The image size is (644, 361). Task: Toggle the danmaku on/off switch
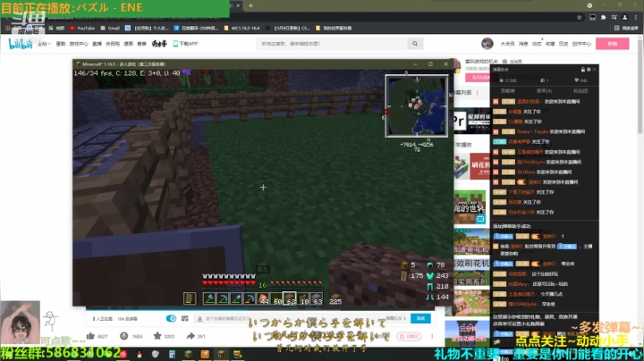pyautogui.click(x=171, y=318)
